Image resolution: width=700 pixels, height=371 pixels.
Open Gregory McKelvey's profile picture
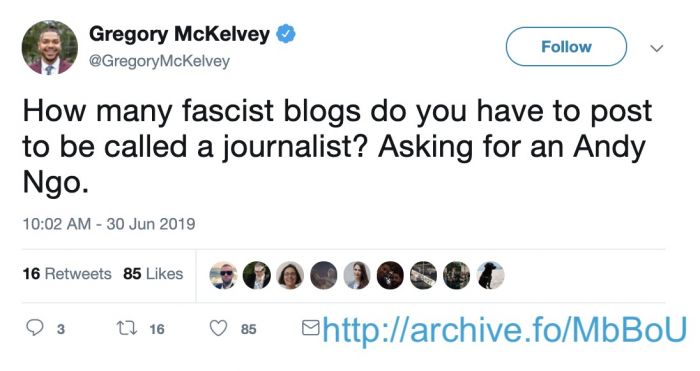point(50,47)
